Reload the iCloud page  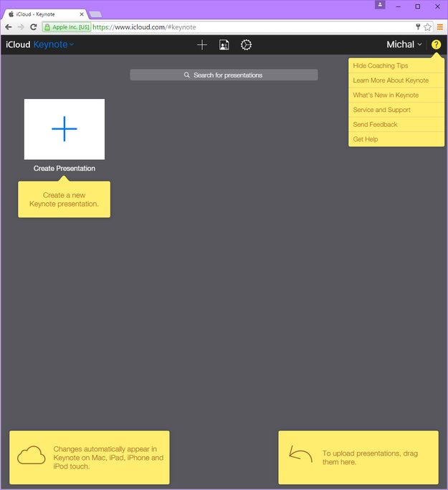point(34,27)
